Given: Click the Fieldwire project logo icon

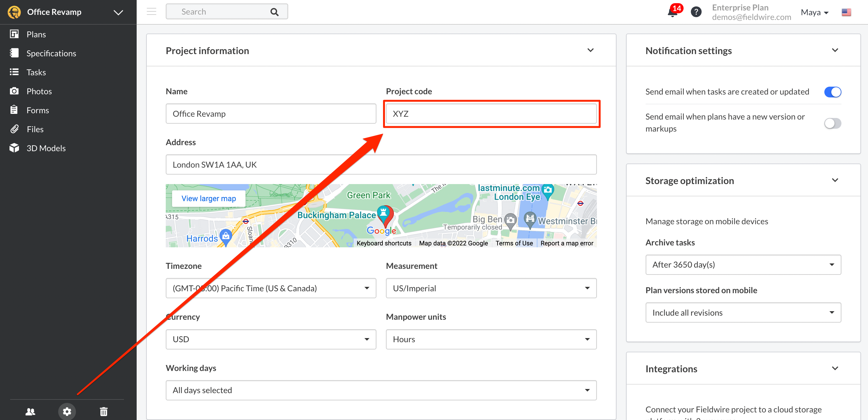Looking at the screenshot, I should (x=14, y=12).
